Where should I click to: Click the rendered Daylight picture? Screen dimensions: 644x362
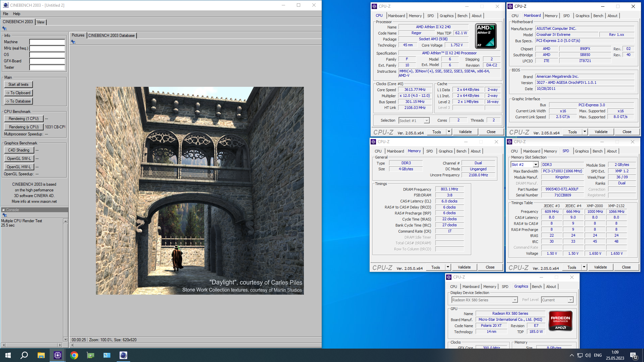tap(200, 191)
